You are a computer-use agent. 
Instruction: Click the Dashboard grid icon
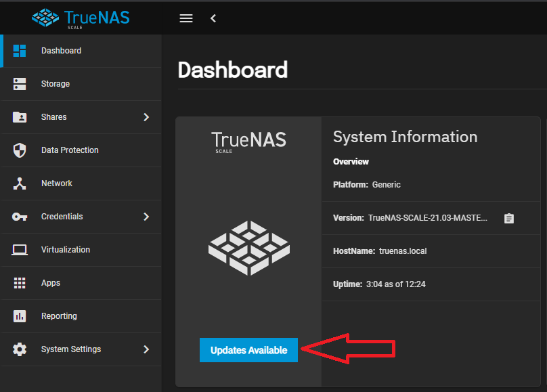point(20,51)
